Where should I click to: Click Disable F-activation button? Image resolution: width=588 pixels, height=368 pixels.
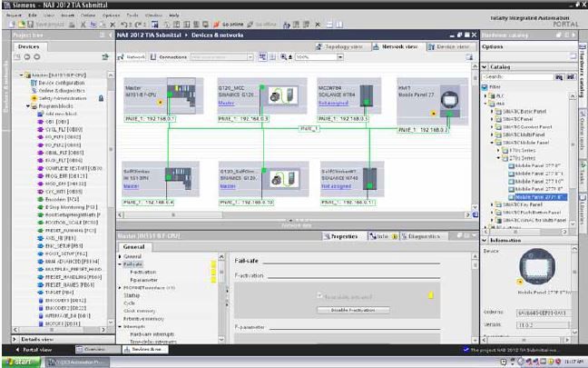click(353, 310)
